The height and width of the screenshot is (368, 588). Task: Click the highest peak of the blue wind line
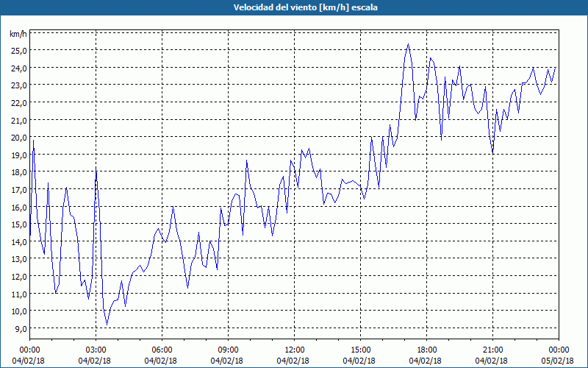click(x=409, y=44)
